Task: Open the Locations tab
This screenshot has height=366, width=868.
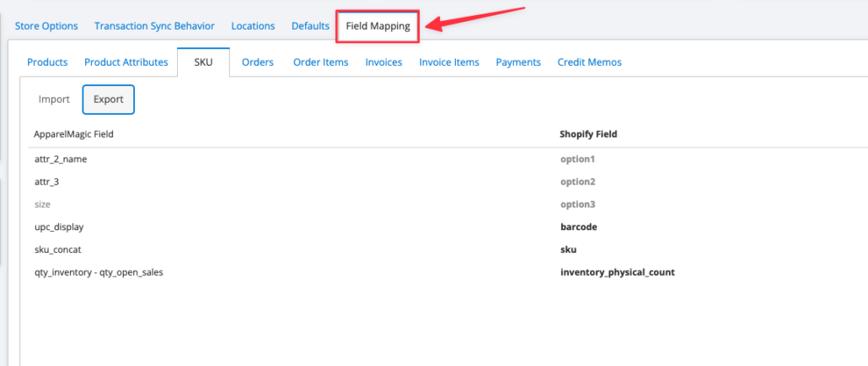Action: (253, 26)
